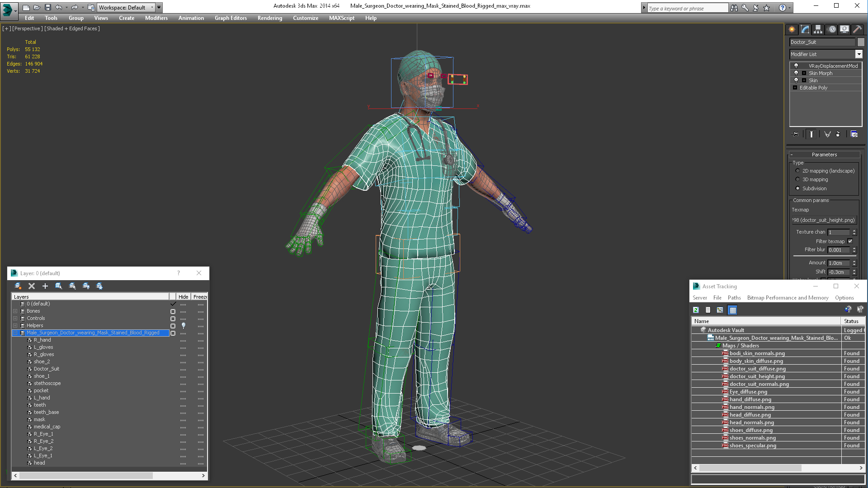The height and width of the screenshot is (488, 868).
Task: Click the Open File folder icon
Action: tap(37, 8)
